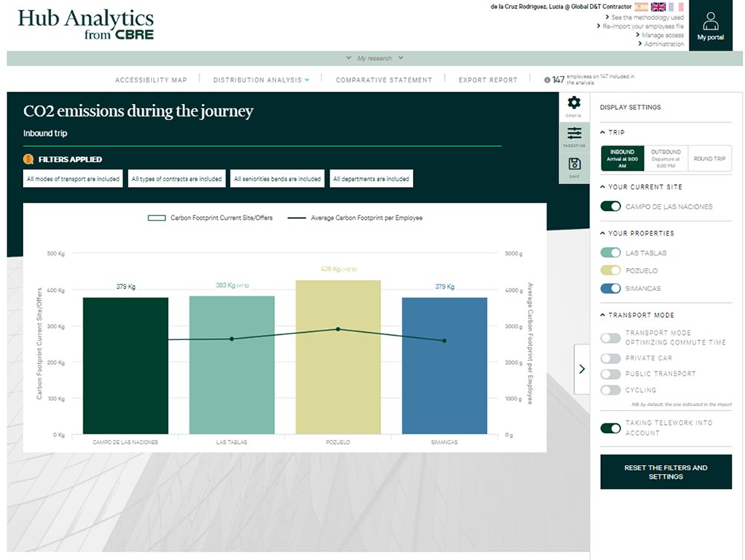Click the orange Filters Applied icon
Image resolution: width=745 pixels, height=560 pixels.
(28, 159)
